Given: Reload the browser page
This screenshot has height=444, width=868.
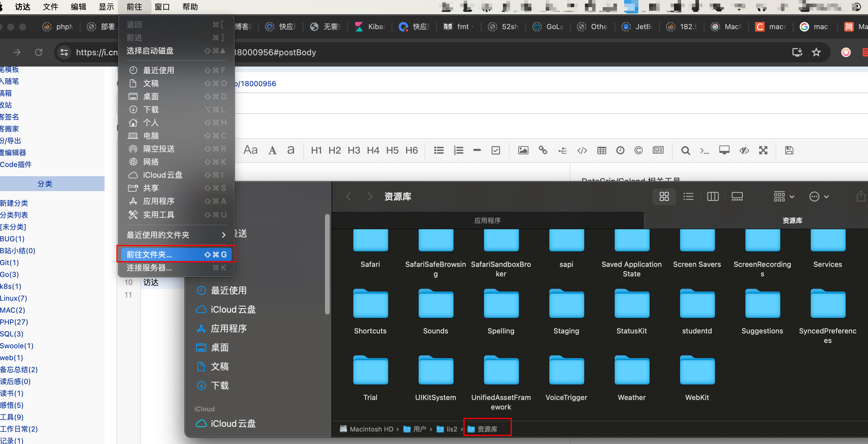Looking at the screenshot, I should click(39, 52).
